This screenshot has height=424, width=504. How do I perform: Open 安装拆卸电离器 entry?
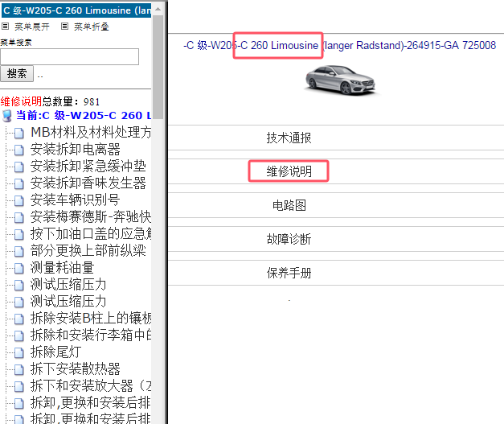point(76,150)
